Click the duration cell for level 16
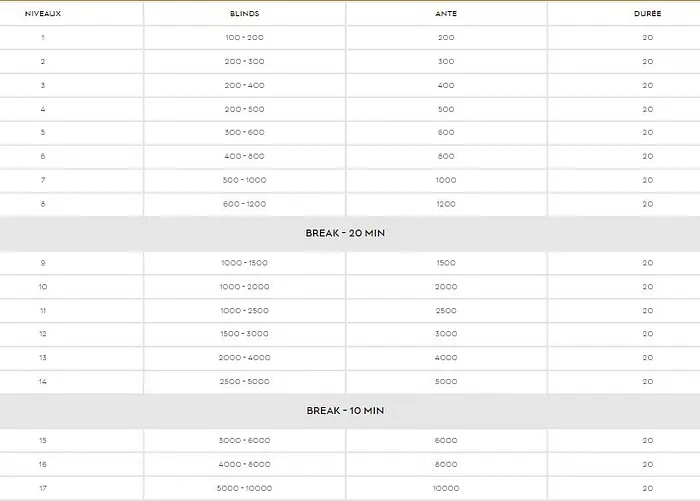Screen dimensions: 700x501 coord(647,465)
